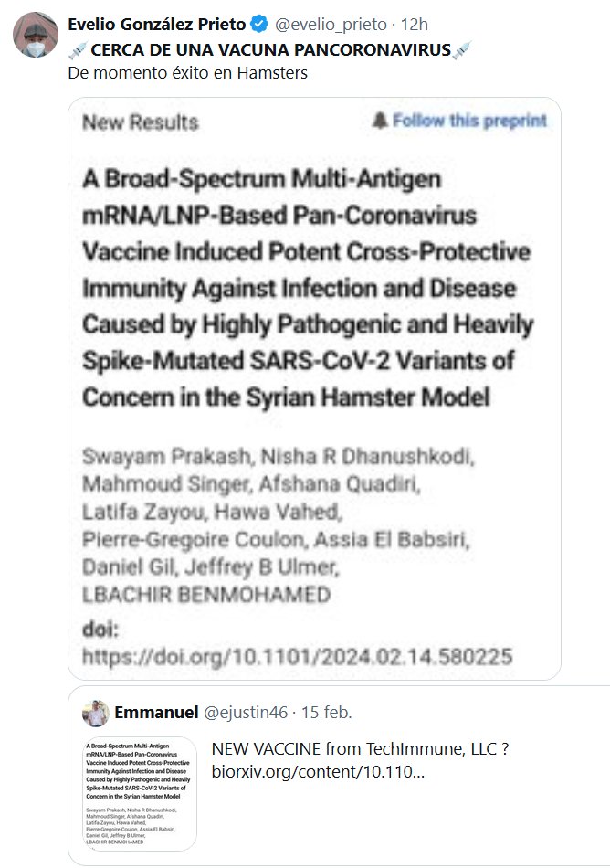Click the New Results label
The image size is (610, 868).
[140, 122]
